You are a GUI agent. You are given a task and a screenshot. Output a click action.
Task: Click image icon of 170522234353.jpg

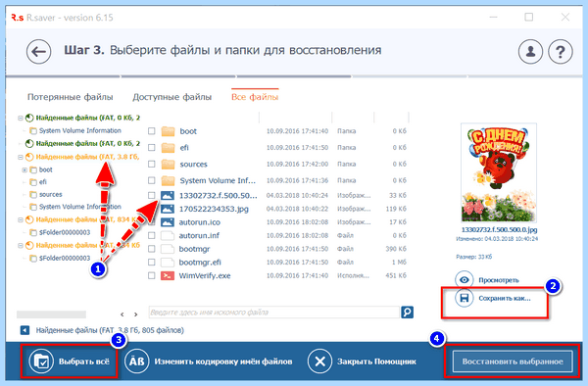168,209
